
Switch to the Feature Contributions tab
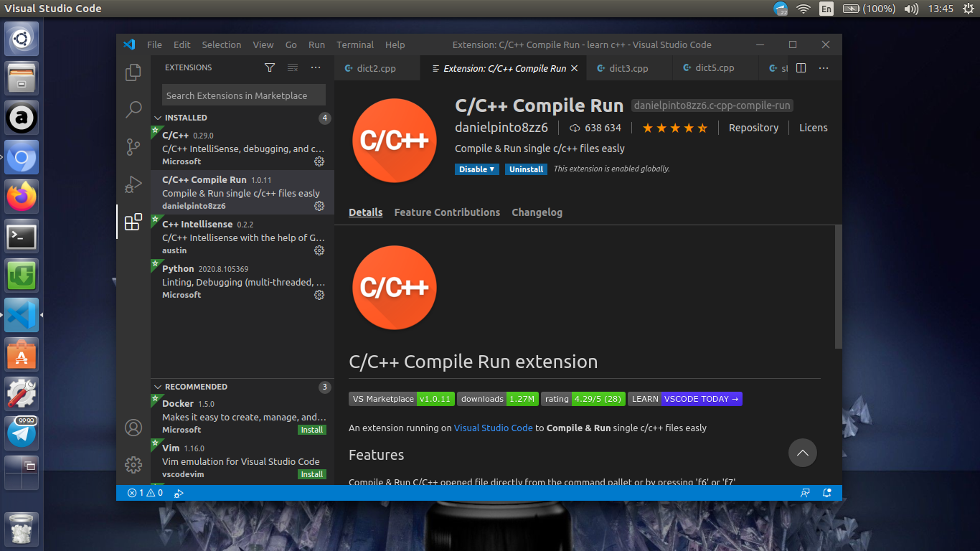(447, 212)
